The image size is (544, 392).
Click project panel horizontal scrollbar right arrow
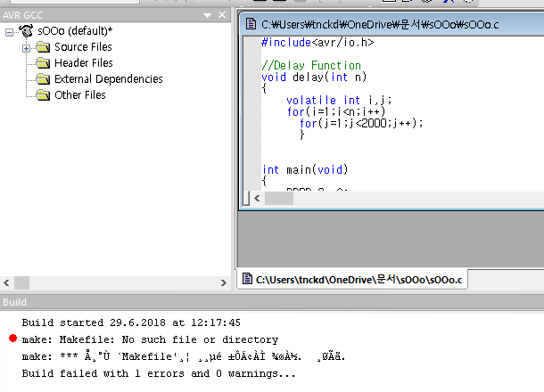click(x=220, y=282)
